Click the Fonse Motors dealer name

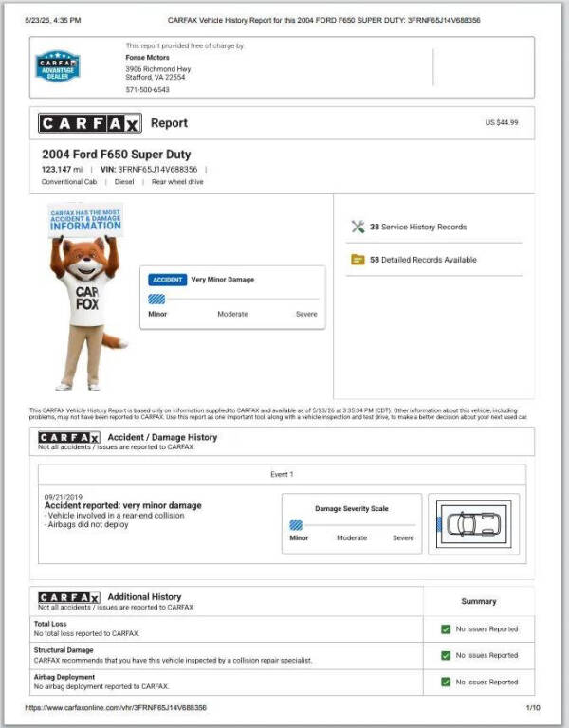(x=147, y=58)
